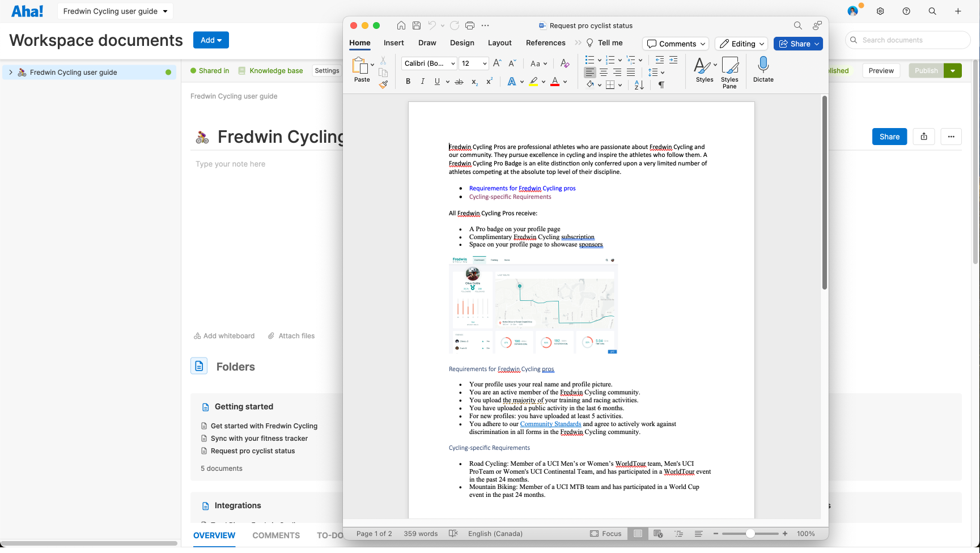Open the COMMENTS tab at bottom
Image resolution: width=980 pixels, height=553 pixels.
(x=276, y=535)
